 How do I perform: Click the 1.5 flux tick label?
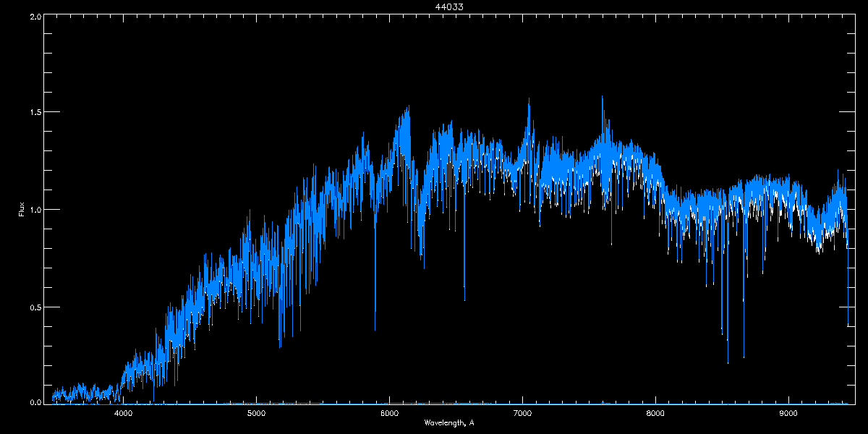pos(35,113)
